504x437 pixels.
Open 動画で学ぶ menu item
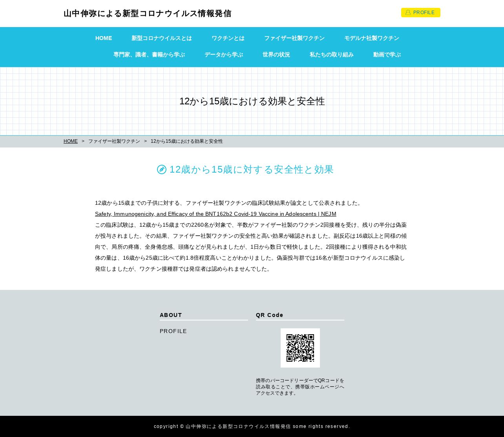pos(387,55)
